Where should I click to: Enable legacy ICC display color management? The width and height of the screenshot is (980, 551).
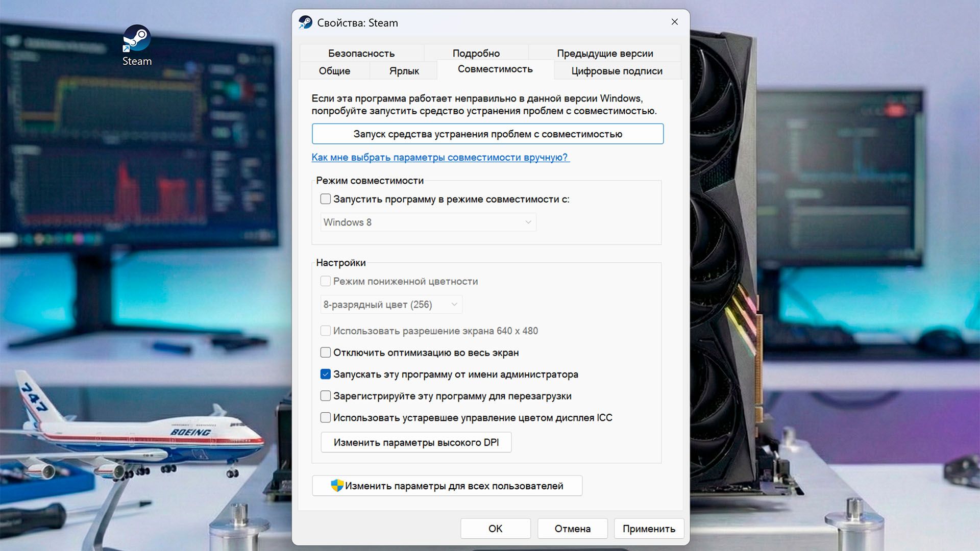326,417
